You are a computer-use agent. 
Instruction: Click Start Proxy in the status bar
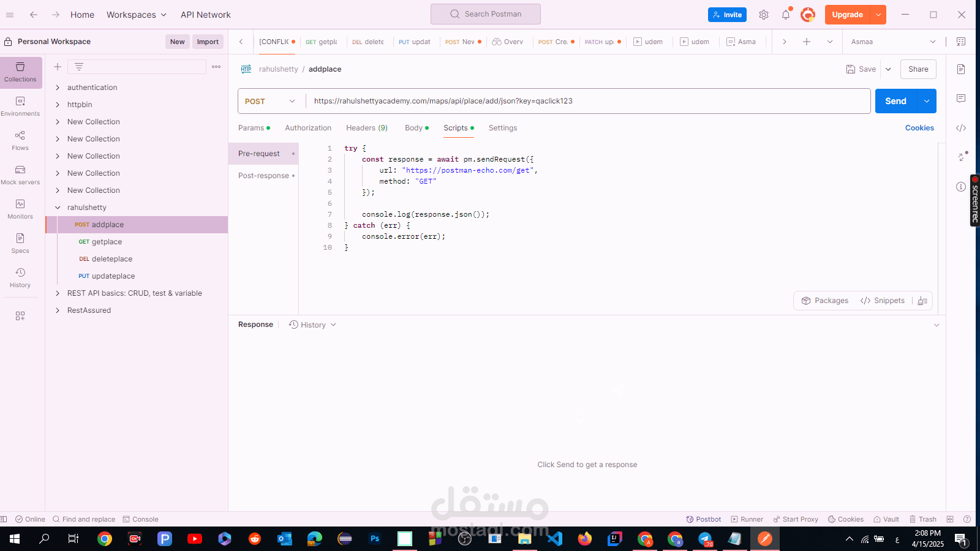coord(795,519)
